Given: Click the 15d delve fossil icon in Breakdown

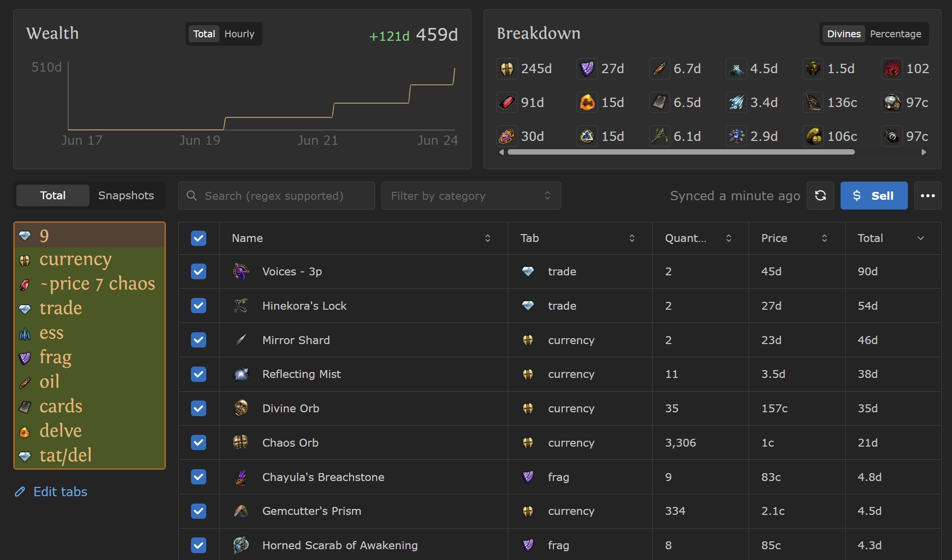Looking at the screenshot, I should pos(587,103).
